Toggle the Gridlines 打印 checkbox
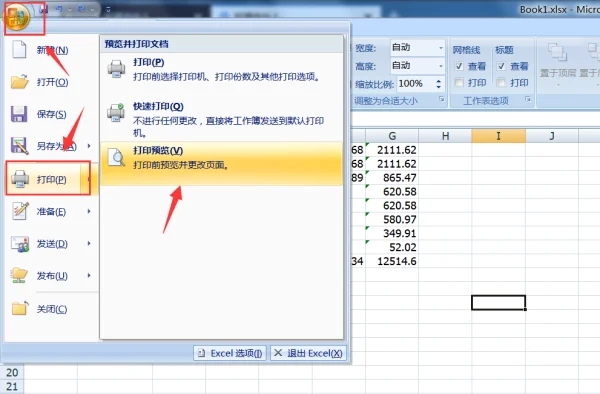600x394 pixels. point(459,82)
